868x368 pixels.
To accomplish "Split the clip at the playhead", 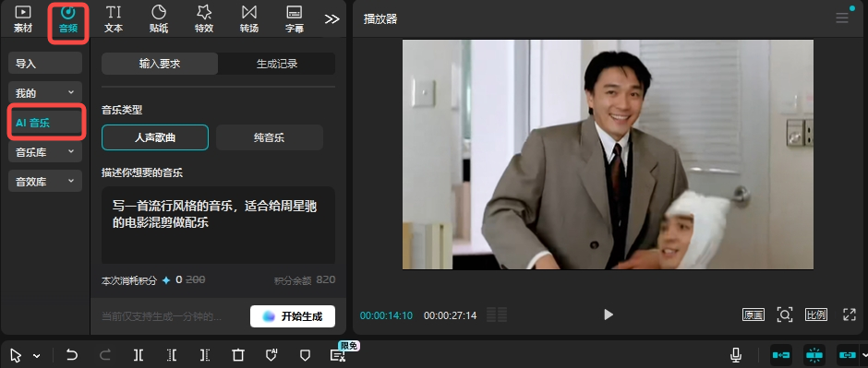I will point(139,355).
